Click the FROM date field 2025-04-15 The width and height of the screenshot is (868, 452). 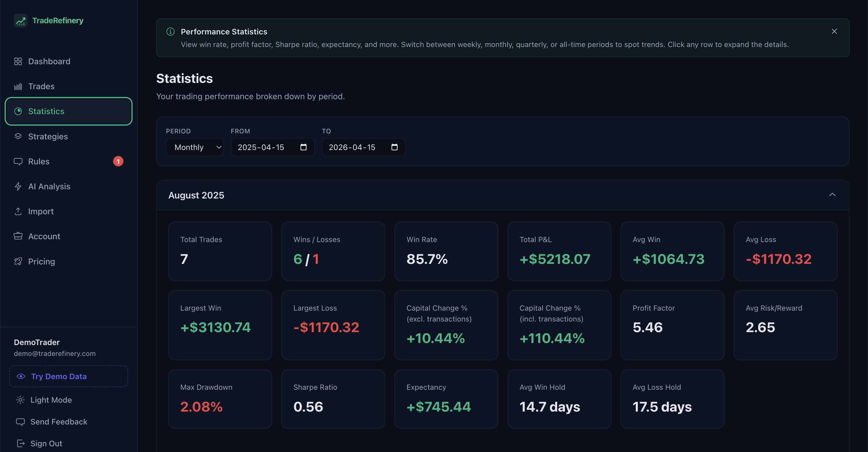click(x=272, y=147)
